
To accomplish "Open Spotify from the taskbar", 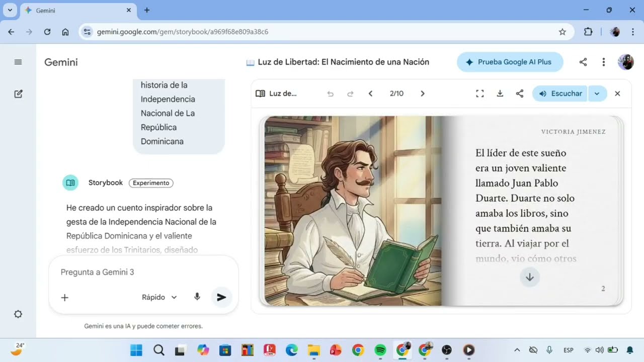I will (380, 350).
